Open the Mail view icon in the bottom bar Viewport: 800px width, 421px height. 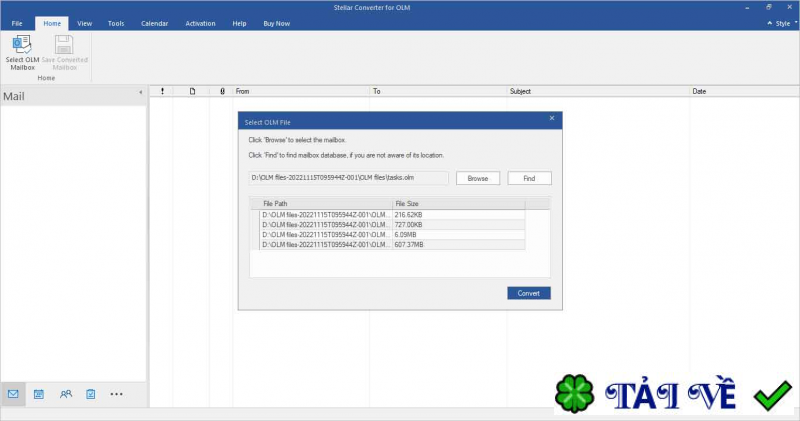coord(13,394)
